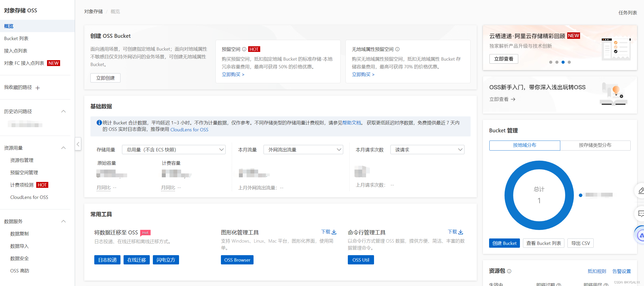
Task: Select fourth carousel dot in banner
Action: [x=569, y=62]
